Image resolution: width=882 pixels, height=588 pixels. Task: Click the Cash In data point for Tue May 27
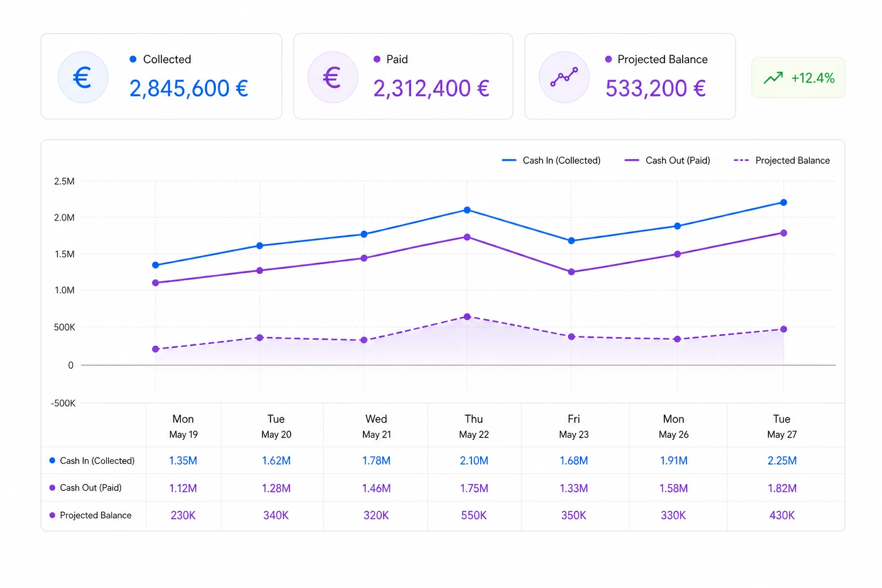(784, 203)
